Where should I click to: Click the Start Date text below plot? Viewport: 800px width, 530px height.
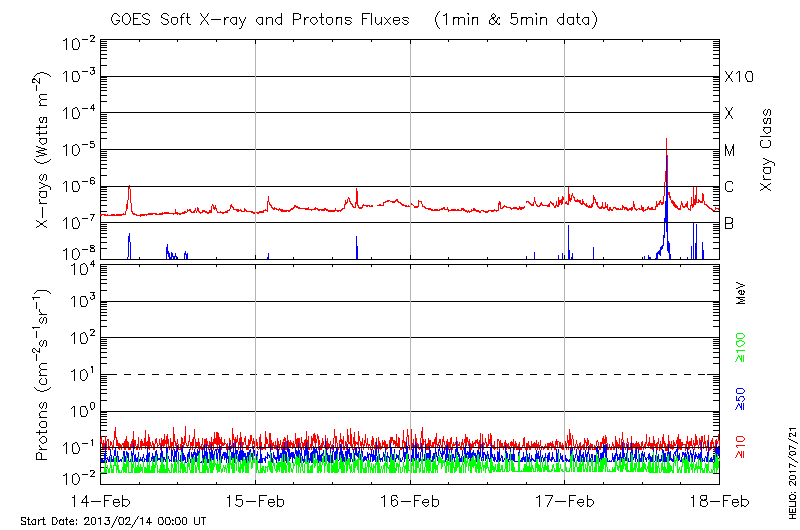113,521
